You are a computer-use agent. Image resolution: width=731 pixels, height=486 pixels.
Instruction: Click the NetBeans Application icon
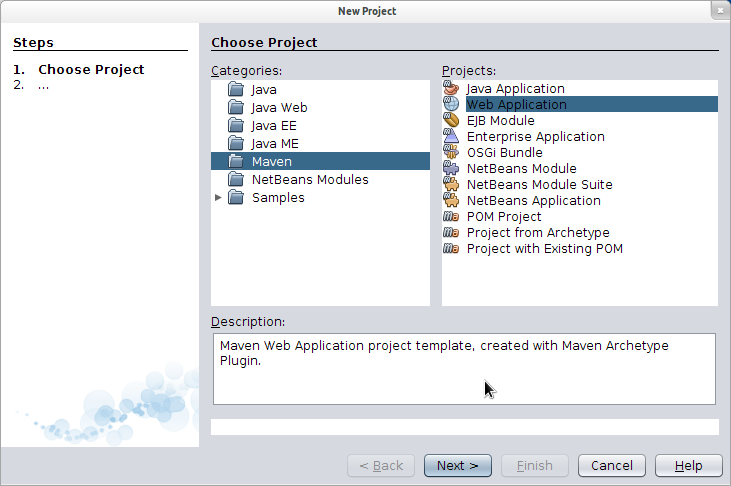coord(451,200)
